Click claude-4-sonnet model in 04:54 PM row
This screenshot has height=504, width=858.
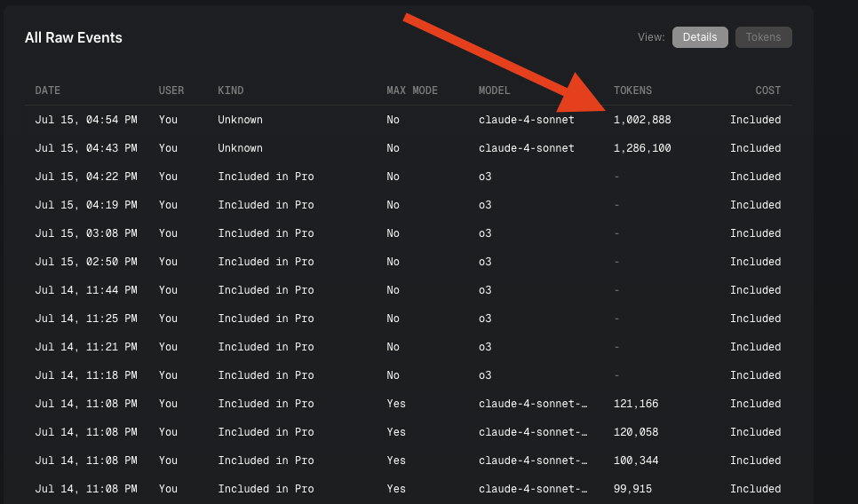527,120
